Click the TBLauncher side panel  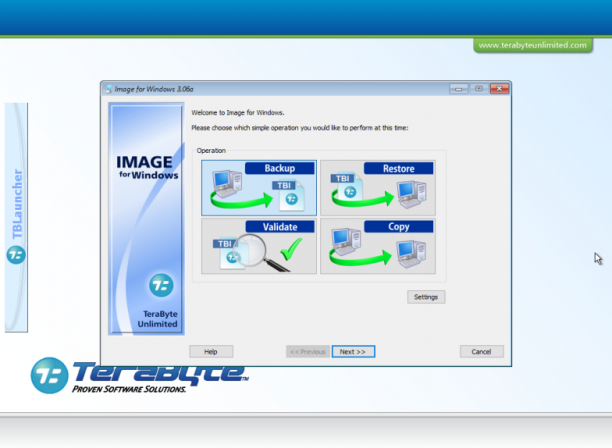(16, 217)
